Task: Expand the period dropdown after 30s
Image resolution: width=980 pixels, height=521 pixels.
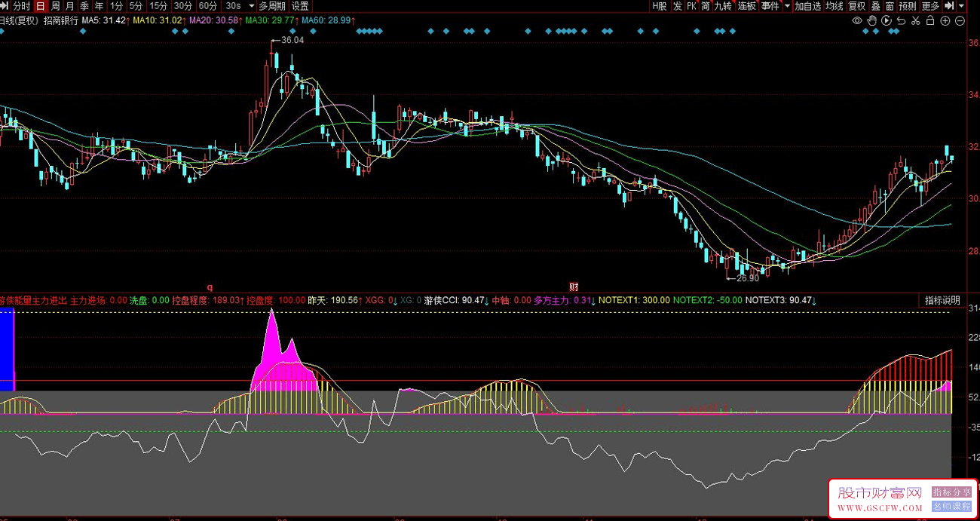Action: tap(252, 5)
